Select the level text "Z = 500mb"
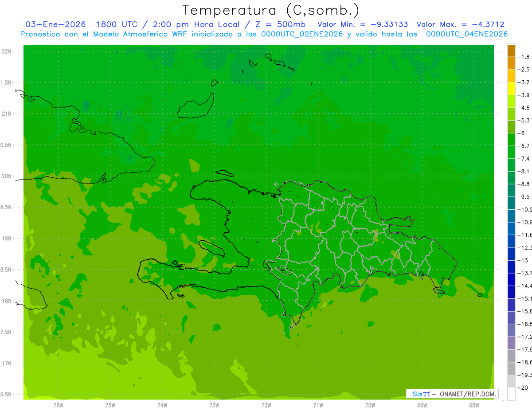This screenshot has height=411, width=532. pos(280,24)
